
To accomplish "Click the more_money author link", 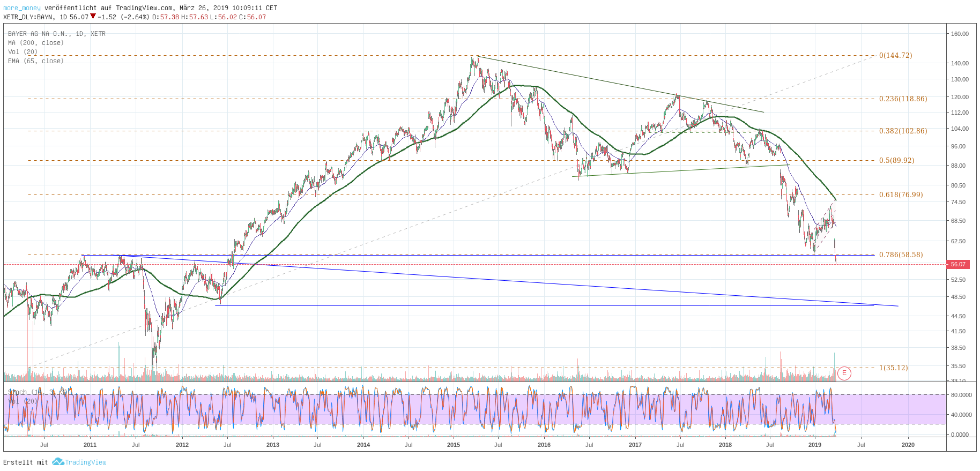I will point(22,8).
